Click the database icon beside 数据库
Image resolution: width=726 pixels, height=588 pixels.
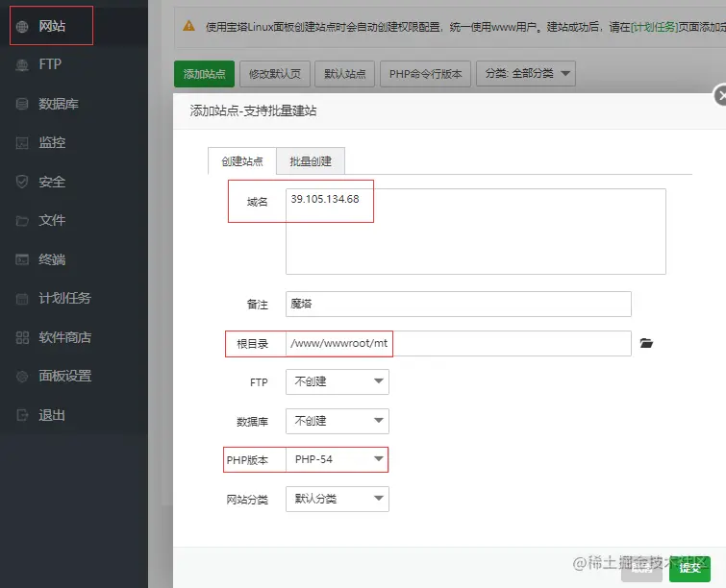(x=22, y=104)
